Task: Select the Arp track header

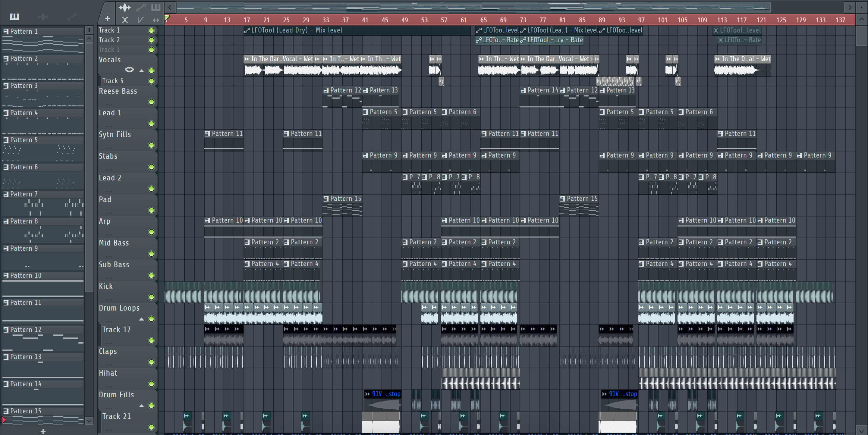Action: (127, 226)
